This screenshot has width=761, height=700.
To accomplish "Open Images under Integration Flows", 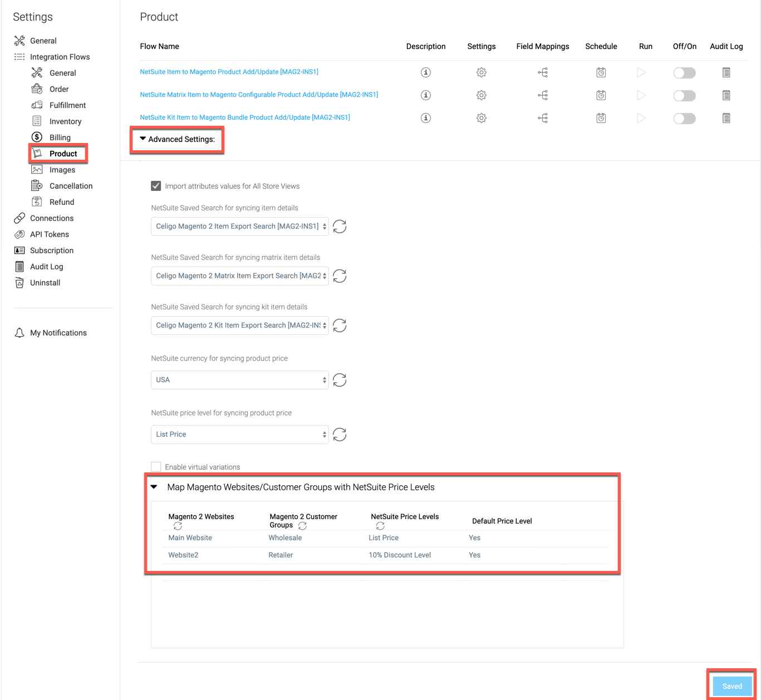I will tap(53, 170).
